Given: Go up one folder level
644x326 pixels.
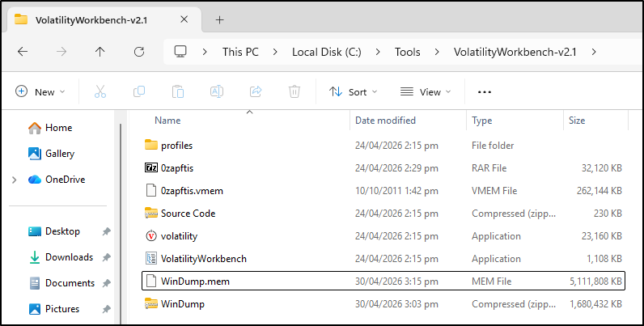Looking at the screenshot, I should [100, 52].
